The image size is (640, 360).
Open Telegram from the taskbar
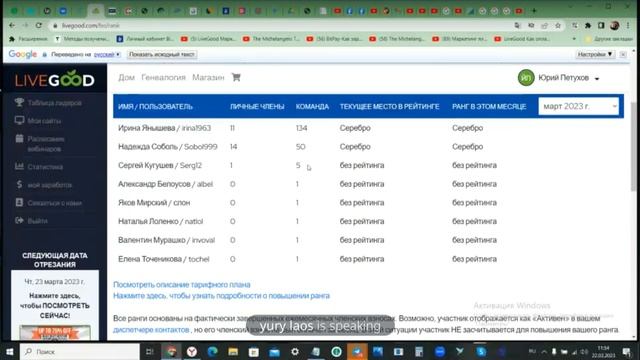tap(357, 351)
